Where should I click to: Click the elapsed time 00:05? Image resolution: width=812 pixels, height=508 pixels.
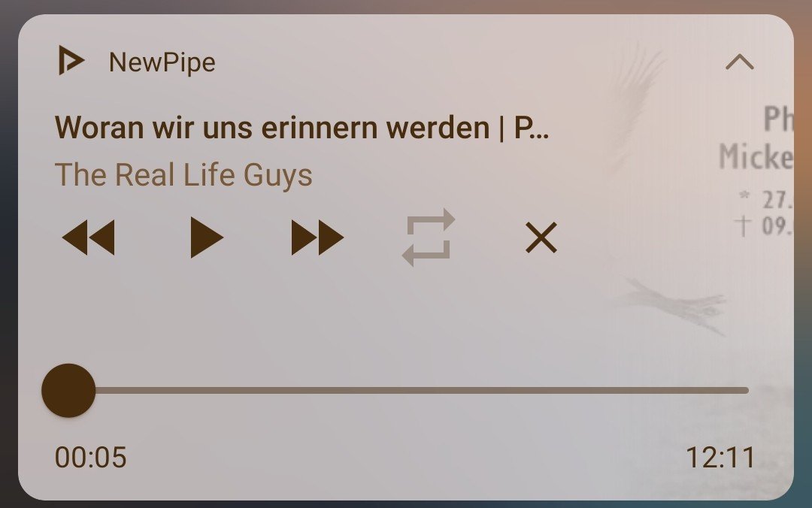click(91, 457)
